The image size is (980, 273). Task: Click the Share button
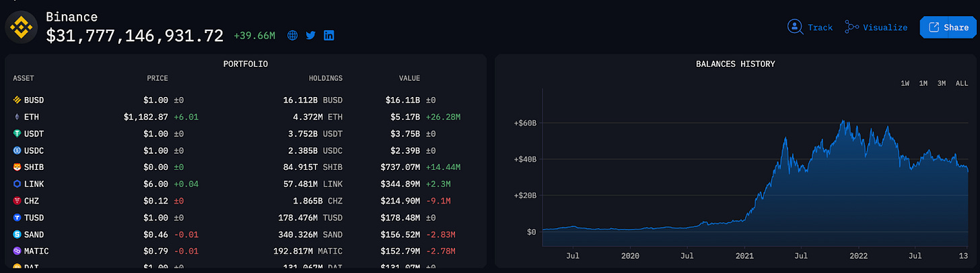(948, 28)
